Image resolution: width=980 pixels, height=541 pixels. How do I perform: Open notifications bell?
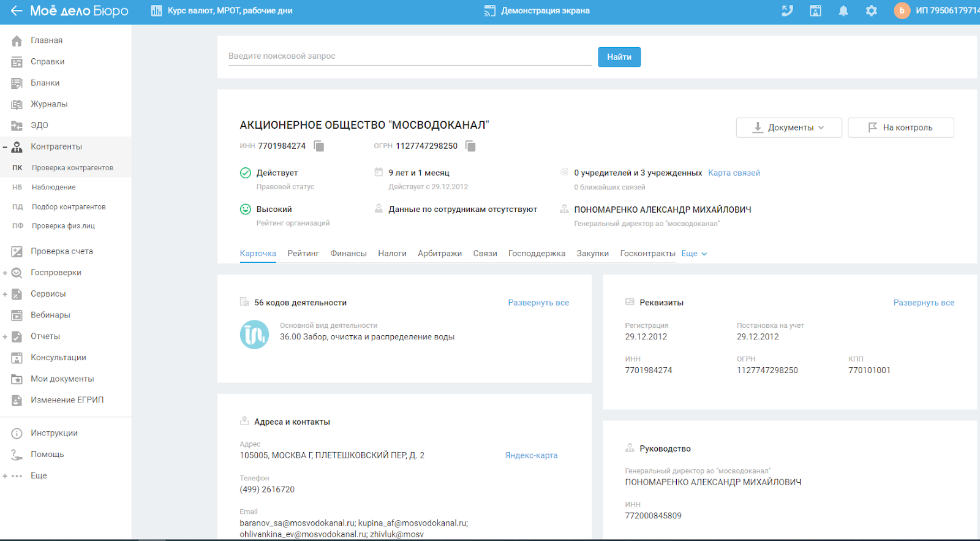point(843,10)
